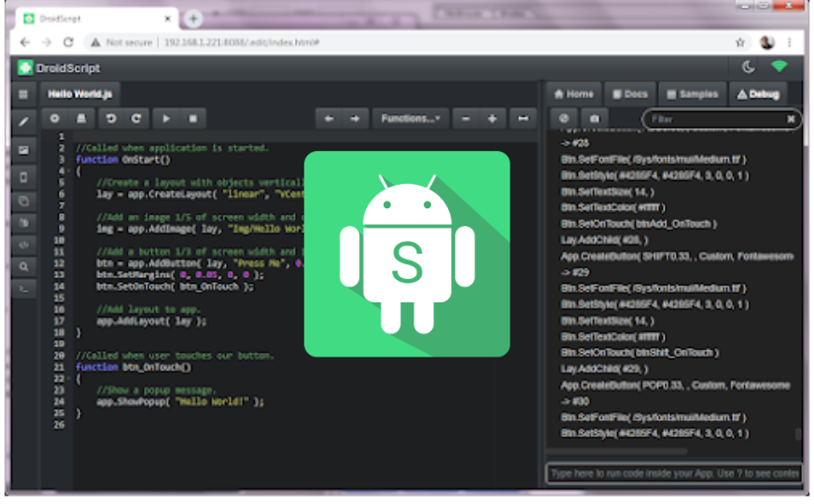Image resolution: width=814 pixels, height=504 pixels.
Task: Open a new browser tab with the plus
Action: 193,19
